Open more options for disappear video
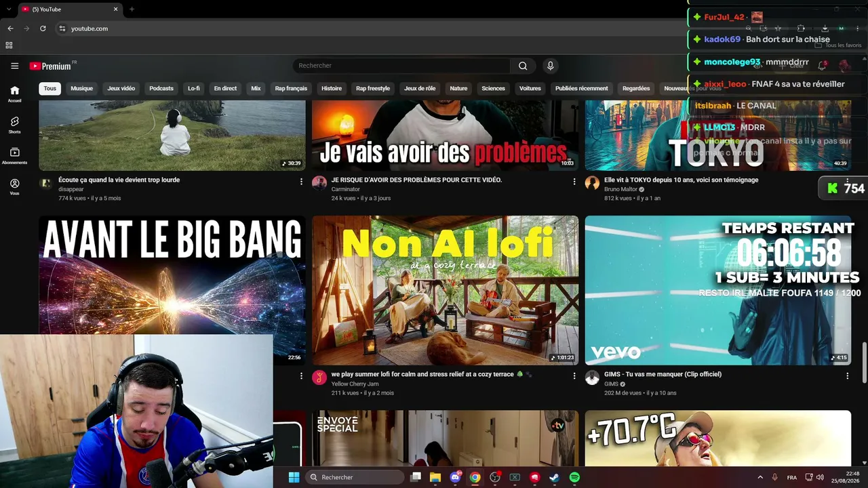This screenshot has height=488, width=868. pyautogui.click(x=301, y=182)
